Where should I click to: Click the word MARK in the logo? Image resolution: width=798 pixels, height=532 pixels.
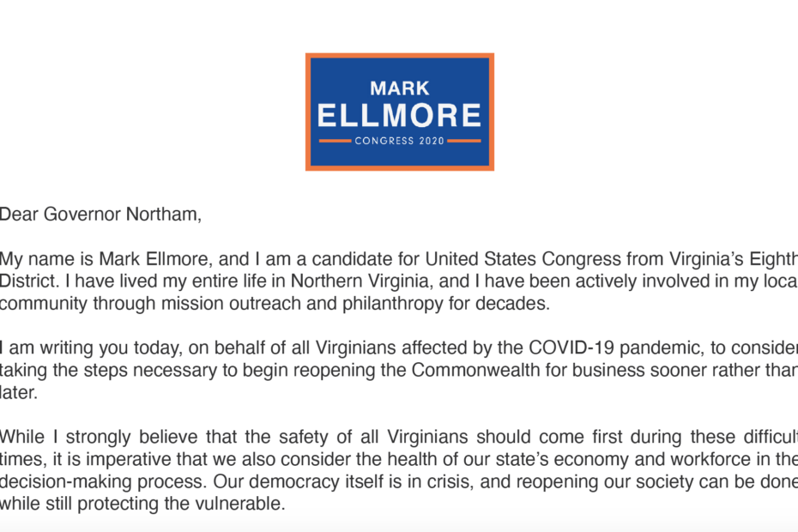(400, 88)
